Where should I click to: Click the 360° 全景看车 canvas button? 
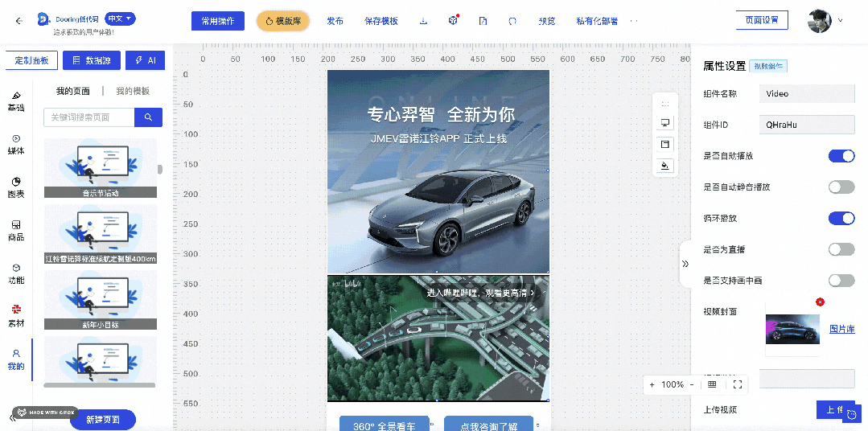[x=385, y=424]
